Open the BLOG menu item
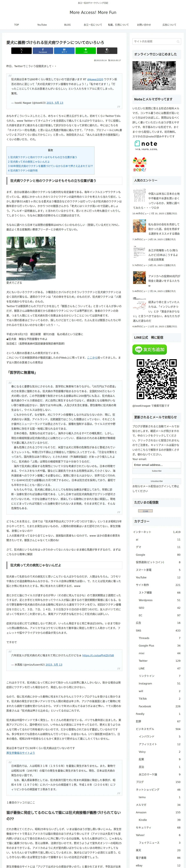Image resolution: width=186 pixels, height=868 pixels. point(68,25)
